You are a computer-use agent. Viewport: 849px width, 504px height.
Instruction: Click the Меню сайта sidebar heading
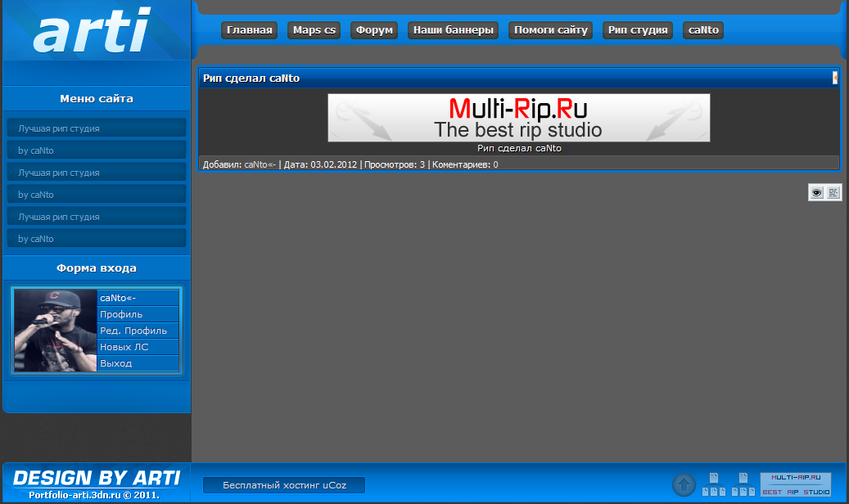(x=97, y=98)
